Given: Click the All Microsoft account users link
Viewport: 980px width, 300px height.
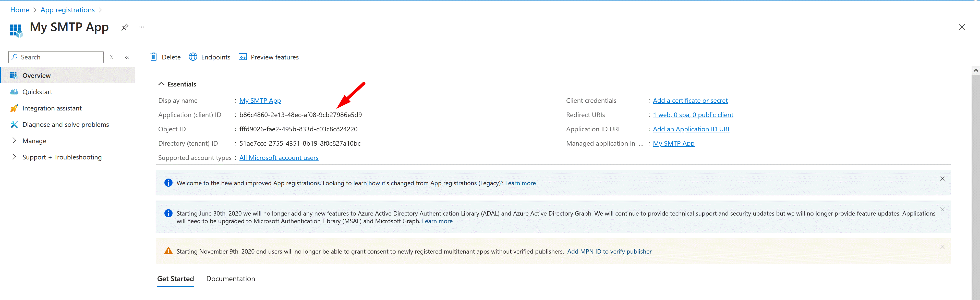Looking at the screenshot, I should click(279, 157).
